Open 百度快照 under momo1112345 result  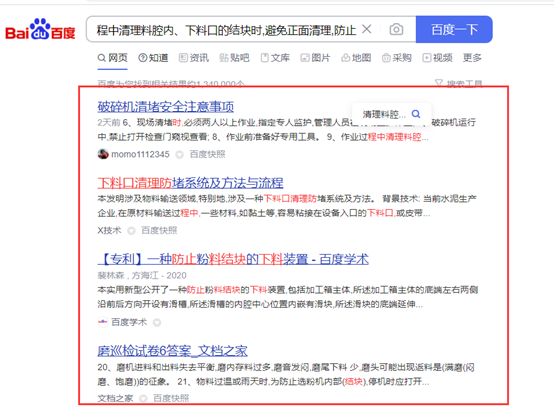tap(207, 154)
